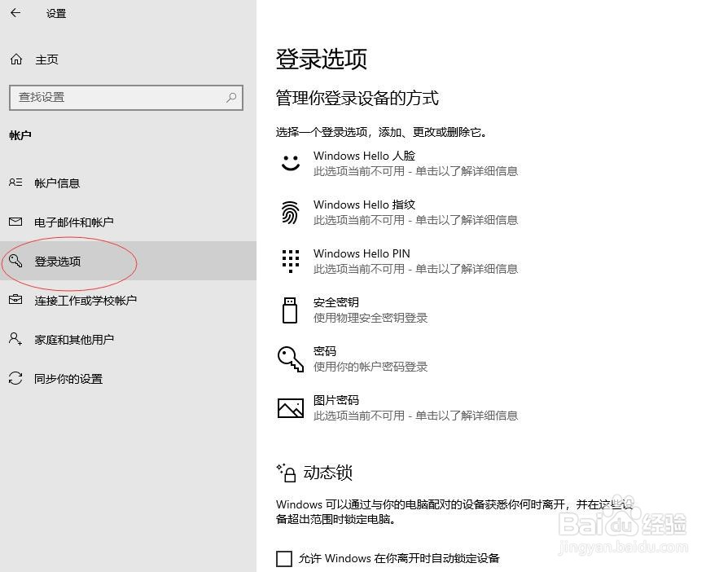The width and height of the screenshot is (728, 572).
Task: Expand the Windows Hello 人脸 sign-in option
Action: tap(399, 163)
